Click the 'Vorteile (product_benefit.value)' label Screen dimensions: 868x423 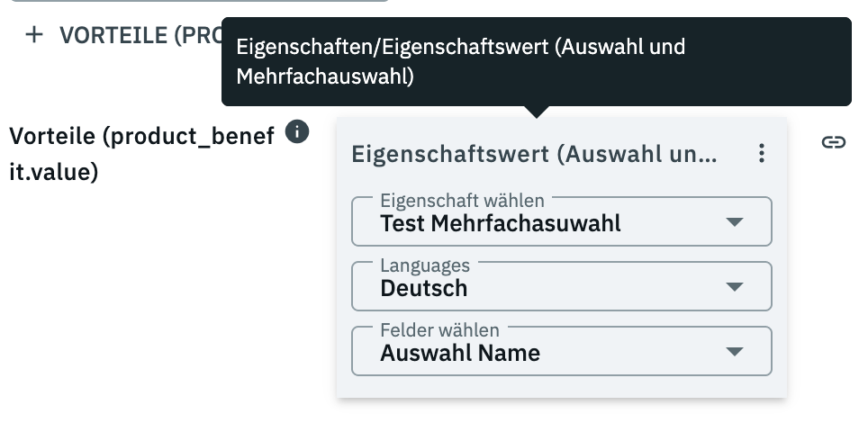(x=141, y=153)
